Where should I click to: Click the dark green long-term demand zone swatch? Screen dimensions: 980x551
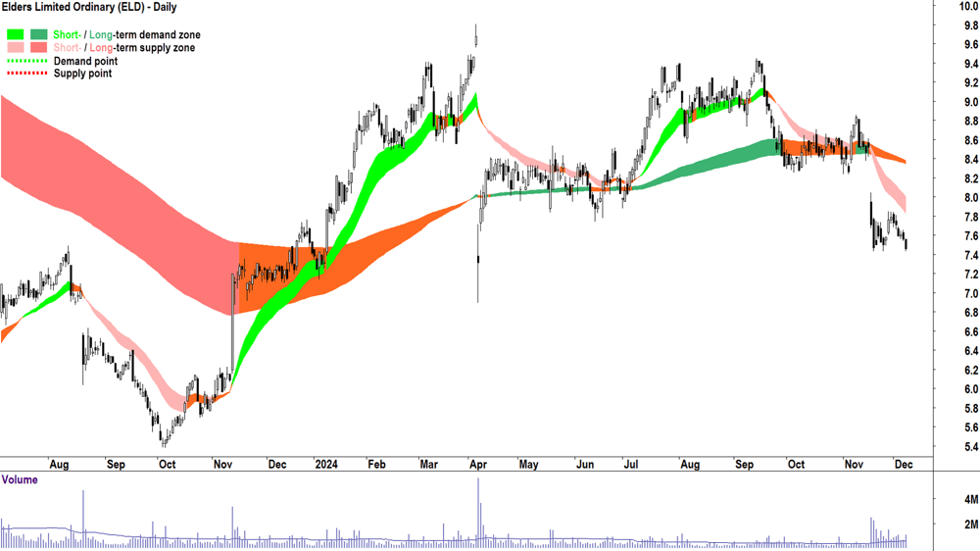coord(39,34)
